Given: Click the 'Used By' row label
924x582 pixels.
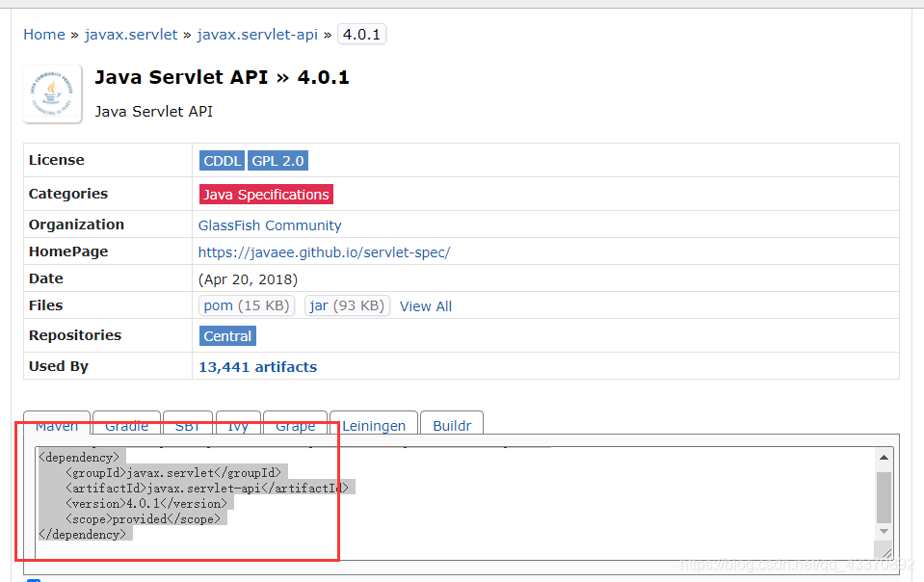Looking at the screenshot, I should point(59,366).
